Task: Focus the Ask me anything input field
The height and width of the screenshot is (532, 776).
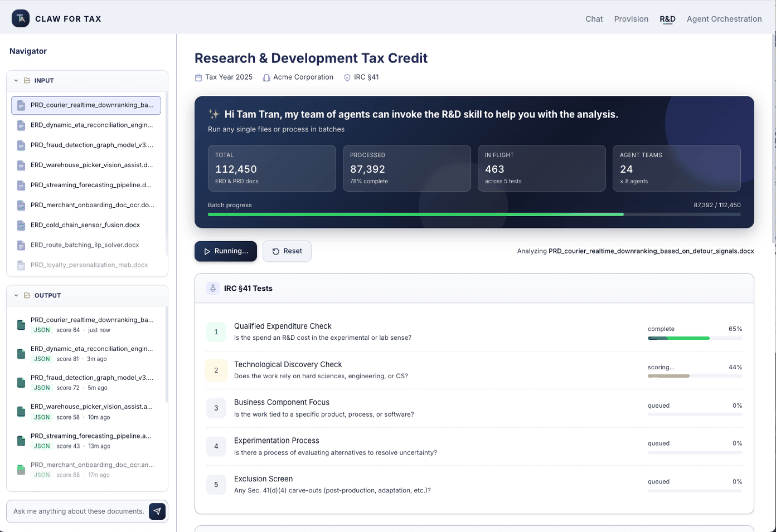Action: pos(79,511)
